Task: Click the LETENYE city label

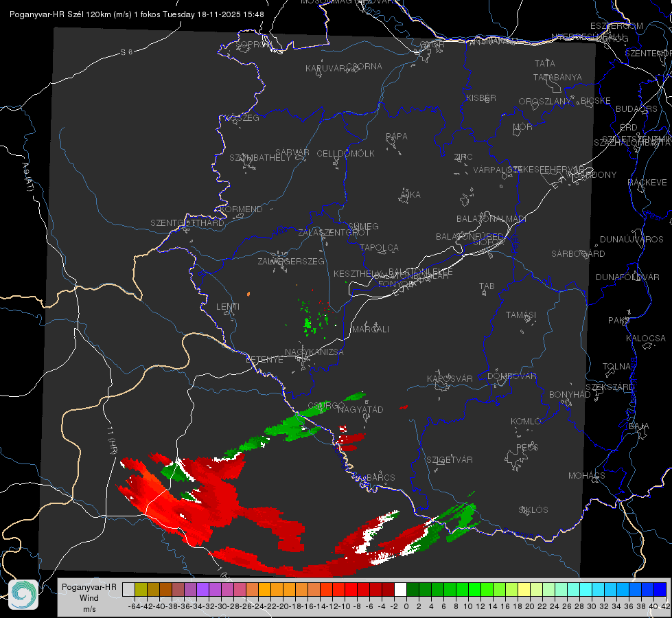Action: tap(264, 360)
